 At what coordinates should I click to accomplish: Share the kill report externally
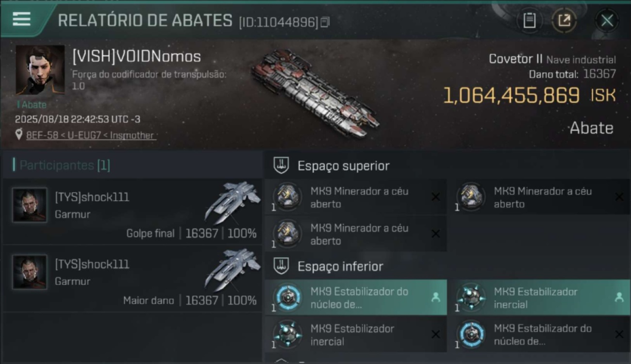tap(564, 20)
